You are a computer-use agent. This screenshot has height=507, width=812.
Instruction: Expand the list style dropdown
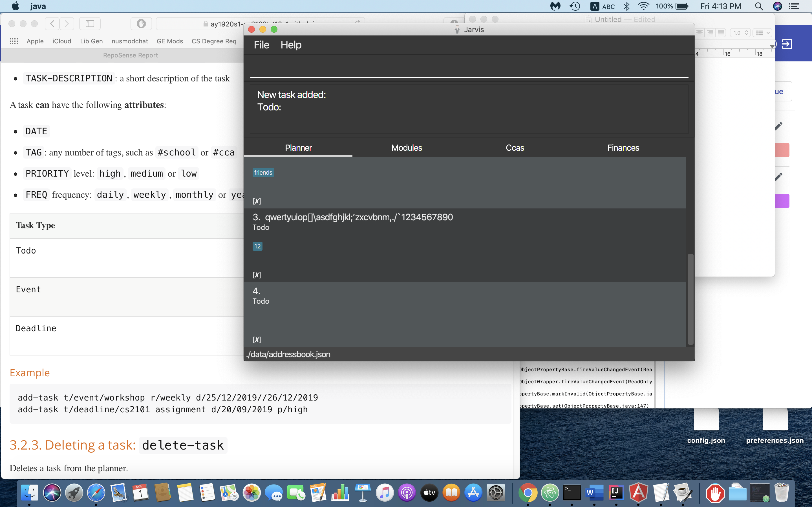[x=762, y=32]
